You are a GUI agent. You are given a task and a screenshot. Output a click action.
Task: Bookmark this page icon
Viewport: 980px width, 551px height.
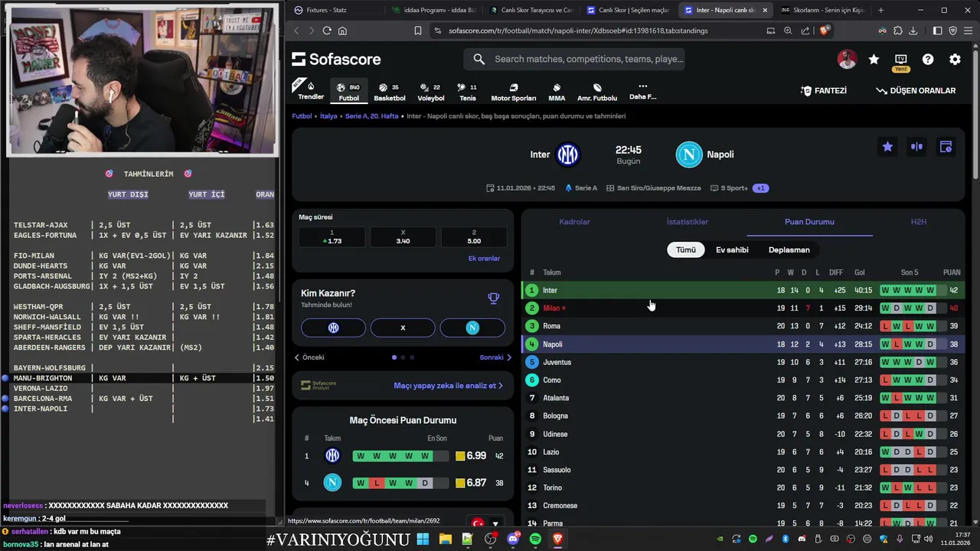[417, 31]
